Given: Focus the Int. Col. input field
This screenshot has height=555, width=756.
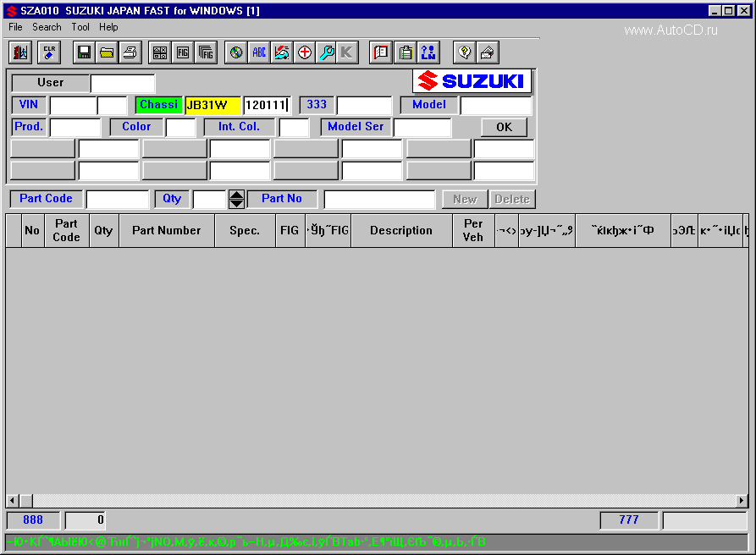Looking at the screenshot, I should pos(294,127).
